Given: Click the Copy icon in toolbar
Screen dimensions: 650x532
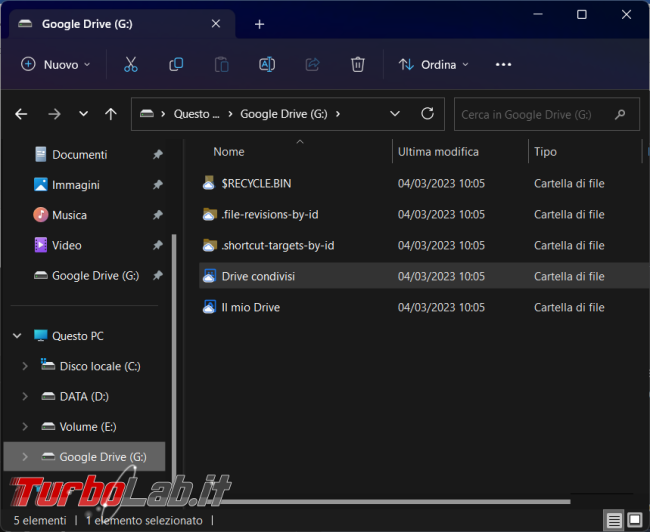Looking at the screenshot, I should pos(176,65).
